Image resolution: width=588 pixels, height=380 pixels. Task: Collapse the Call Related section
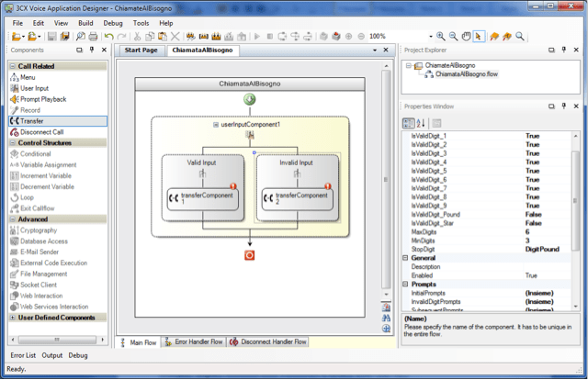click(x=12, y=66)
